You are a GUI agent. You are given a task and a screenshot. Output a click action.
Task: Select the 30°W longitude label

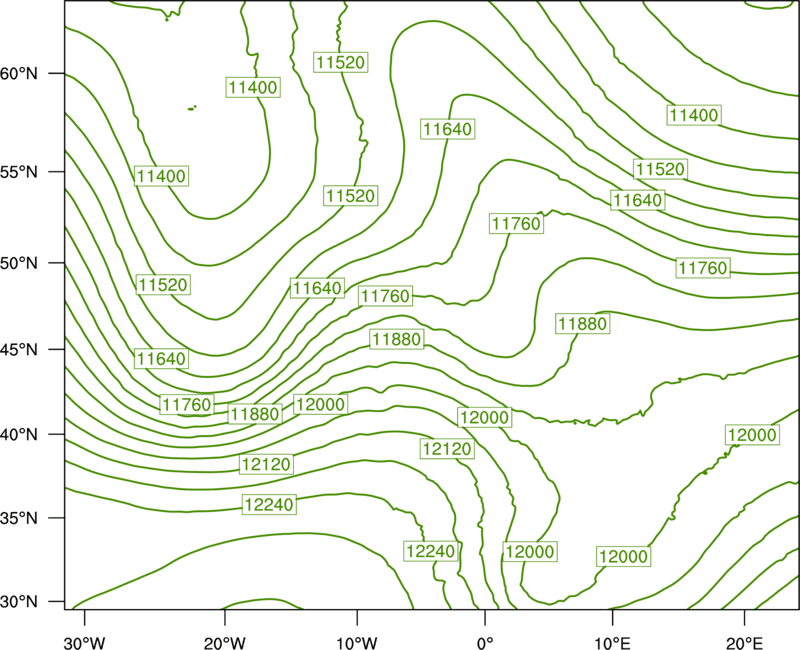85,643
